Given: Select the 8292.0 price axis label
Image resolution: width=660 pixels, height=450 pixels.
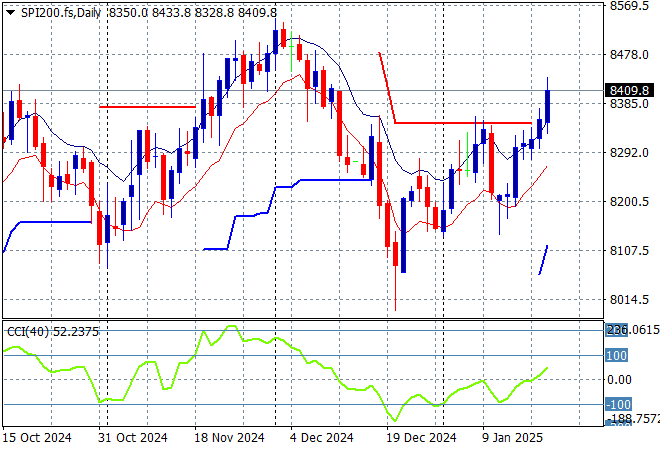Looking at the screenshot, I should point(629,152).
